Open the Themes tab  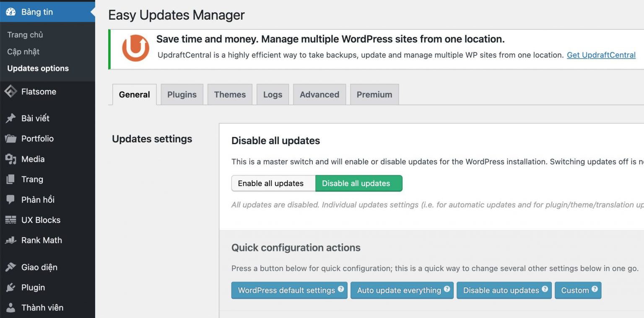click(230, 95)
